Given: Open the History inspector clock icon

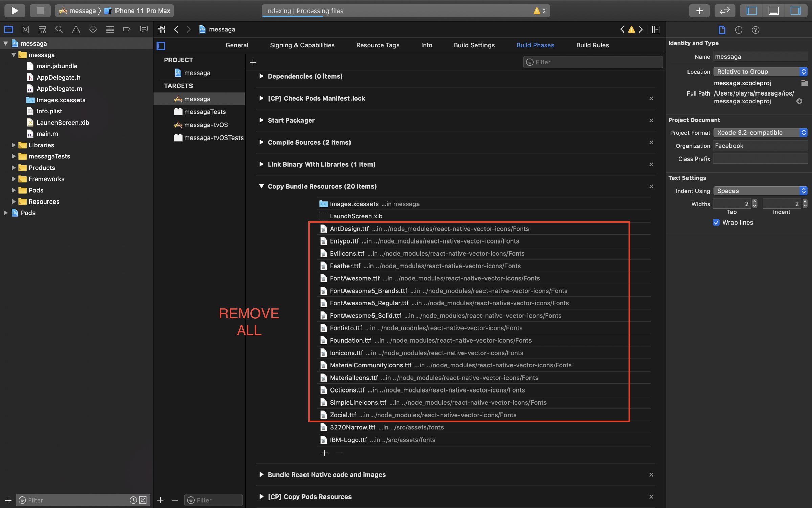Looking at the screenshot, I should 739,30.
